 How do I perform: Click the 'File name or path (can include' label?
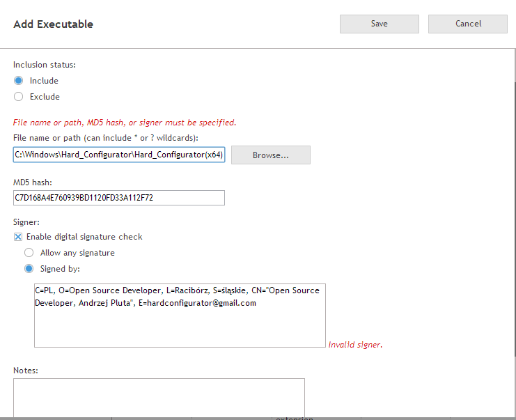click(106, 138)
